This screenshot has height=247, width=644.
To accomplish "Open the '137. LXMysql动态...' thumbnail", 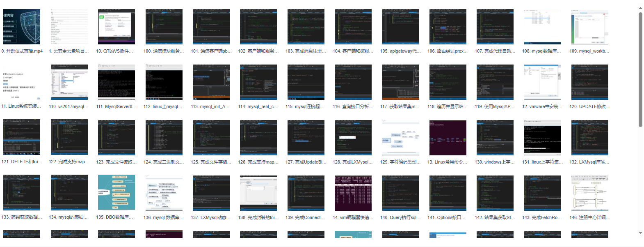I will (211, 193).
